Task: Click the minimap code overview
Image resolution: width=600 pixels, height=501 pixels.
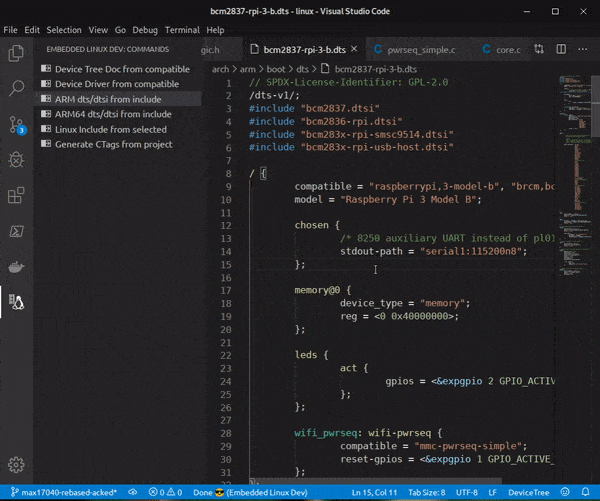Action: [x=574, y=176]
